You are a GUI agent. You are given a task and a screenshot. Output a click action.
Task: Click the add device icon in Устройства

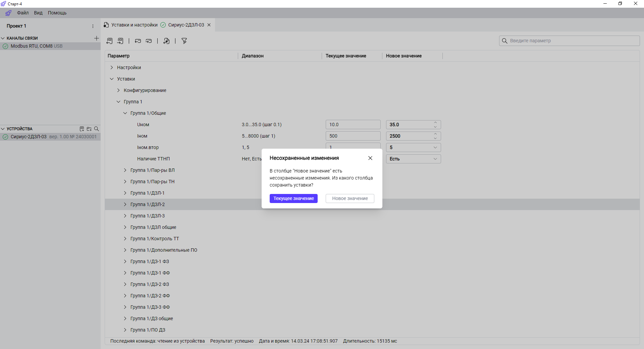[x=82, y=129]
